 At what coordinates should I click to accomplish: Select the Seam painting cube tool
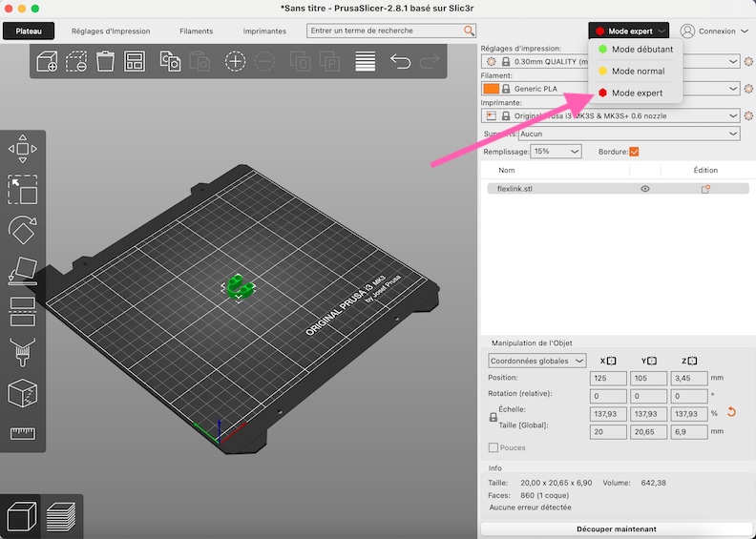(x=23, y=393)
